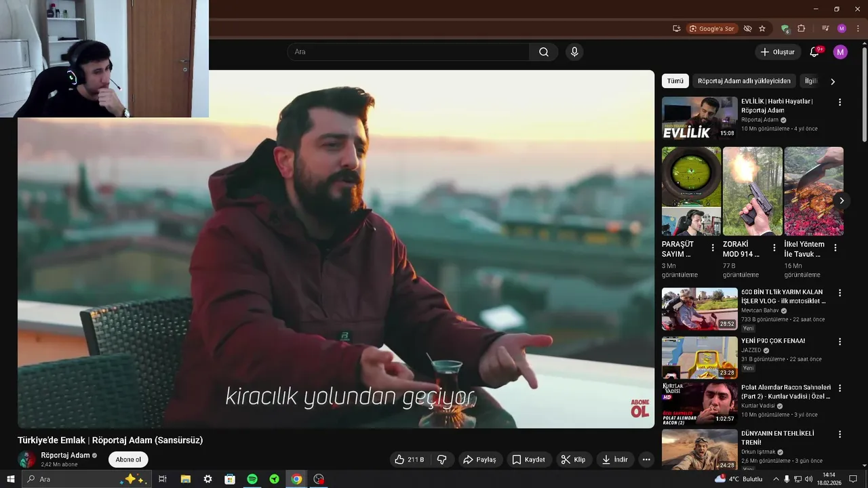Screen dimensions: 868x488
Task: Open the PARAŞÜT SAYIM short thumbnail
Action: pos(691,191)
